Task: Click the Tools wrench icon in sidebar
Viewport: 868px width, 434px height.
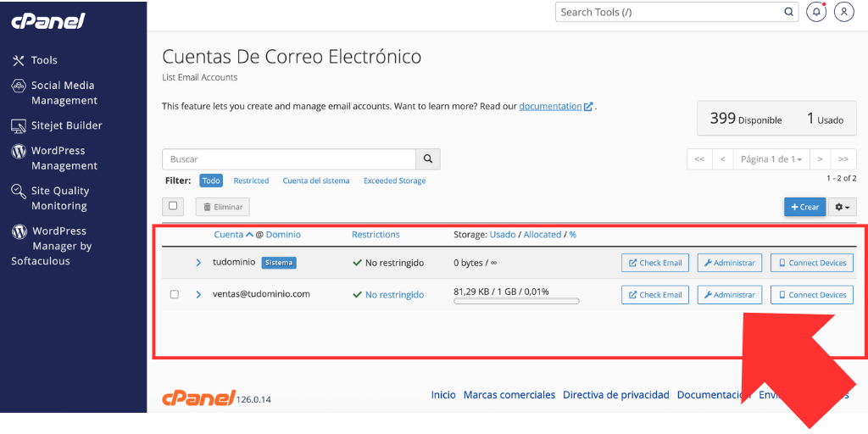Action: [19, 60]
